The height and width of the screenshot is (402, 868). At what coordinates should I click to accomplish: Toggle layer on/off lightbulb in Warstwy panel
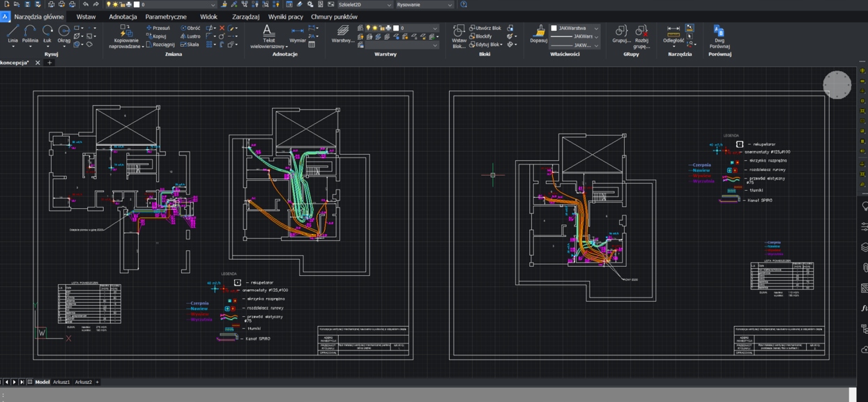click(x=368, y=29)
